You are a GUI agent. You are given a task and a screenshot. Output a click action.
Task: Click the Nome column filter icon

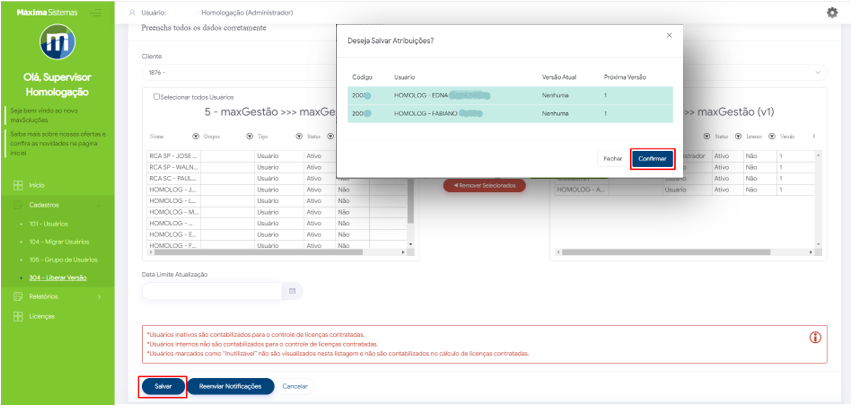(x=195, y=136)
